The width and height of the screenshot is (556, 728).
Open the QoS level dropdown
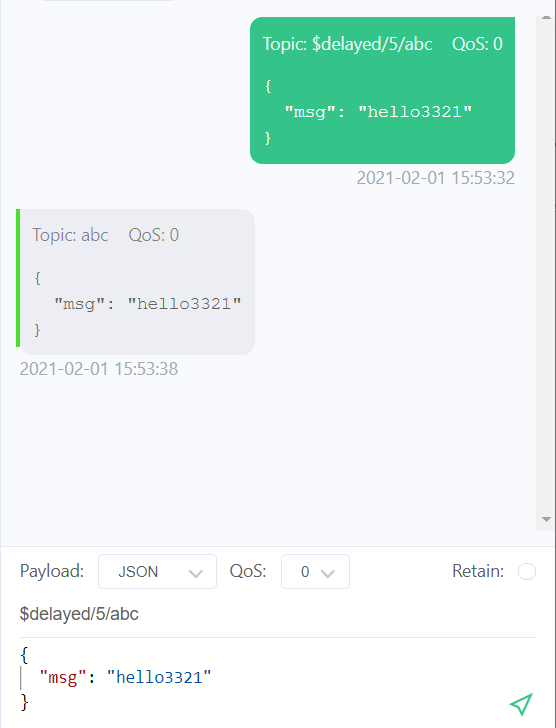point(315,572)
